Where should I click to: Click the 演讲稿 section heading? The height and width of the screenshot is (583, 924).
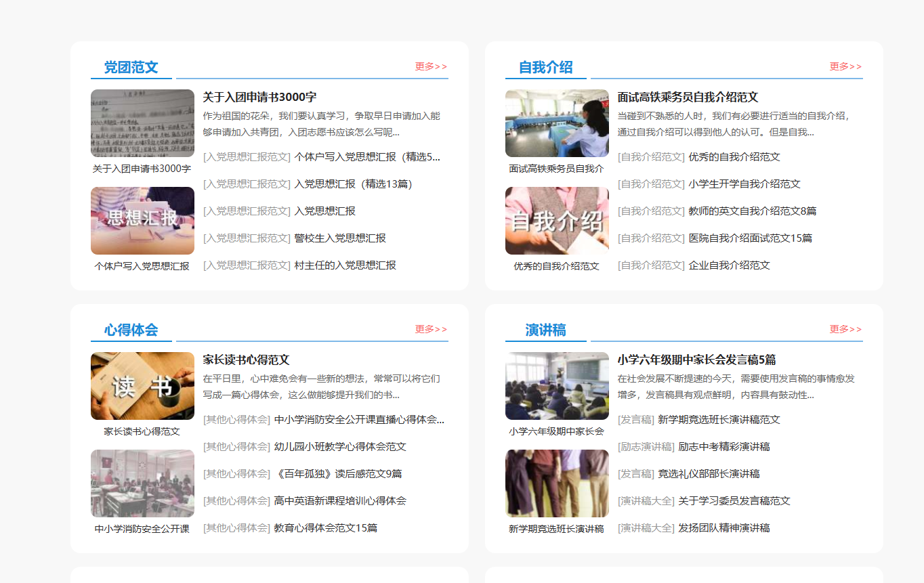[x=545, y=330]
